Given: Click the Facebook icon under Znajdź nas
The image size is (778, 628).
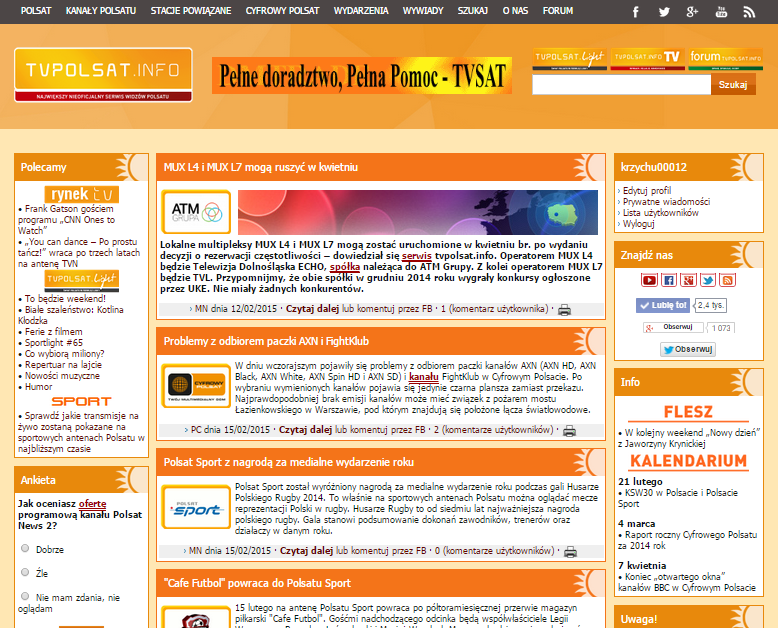Looking at the screenshot, I should (669, 280).
